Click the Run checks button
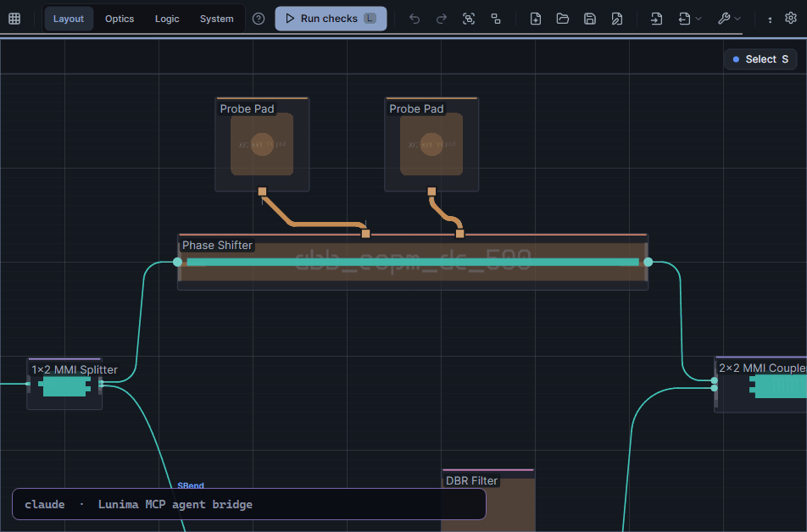Screen dimensions: 807x532 coord(331,19)
